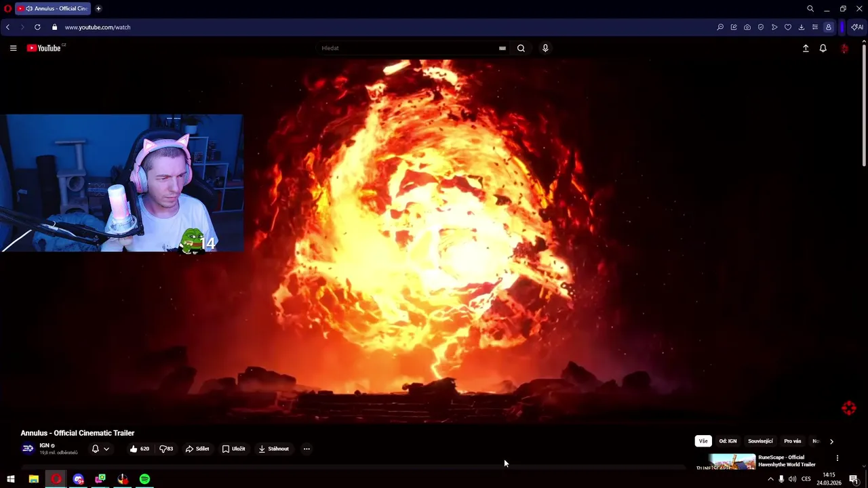Image resolution: width=868 pixels, height=488 pixels.
Task: Open channel notification bell dropdown
Action: click(100, 449)
